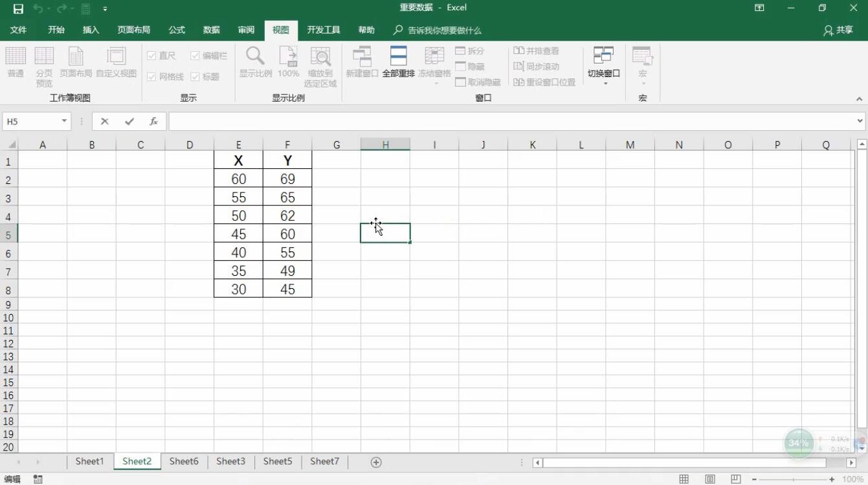Open Ribbon Display Options in title bar
The width and height of the screenshot is (868, 485).
(759, 8)
